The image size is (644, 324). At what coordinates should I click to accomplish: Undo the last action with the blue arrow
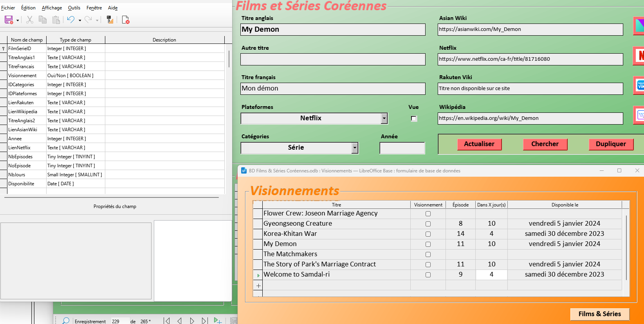coord(71,20)
